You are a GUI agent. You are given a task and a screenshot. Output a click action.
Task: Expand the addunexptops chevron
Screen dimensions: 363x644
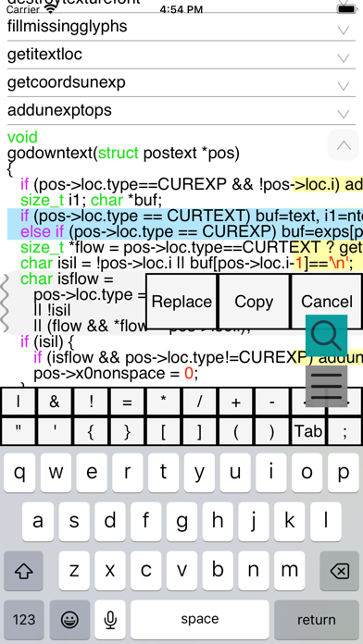coord(344,114)
